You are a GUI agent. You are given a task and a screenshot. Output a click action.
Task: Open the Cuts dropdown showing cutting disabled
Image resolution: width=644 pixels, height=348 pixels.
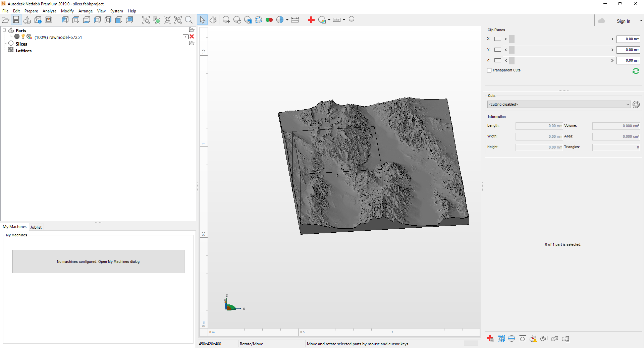[559, 105]
